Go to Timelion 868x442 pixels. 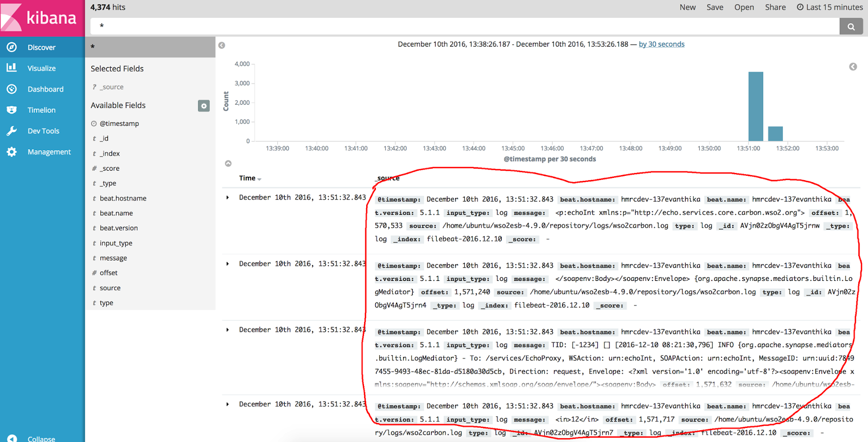tap(42, 110)
